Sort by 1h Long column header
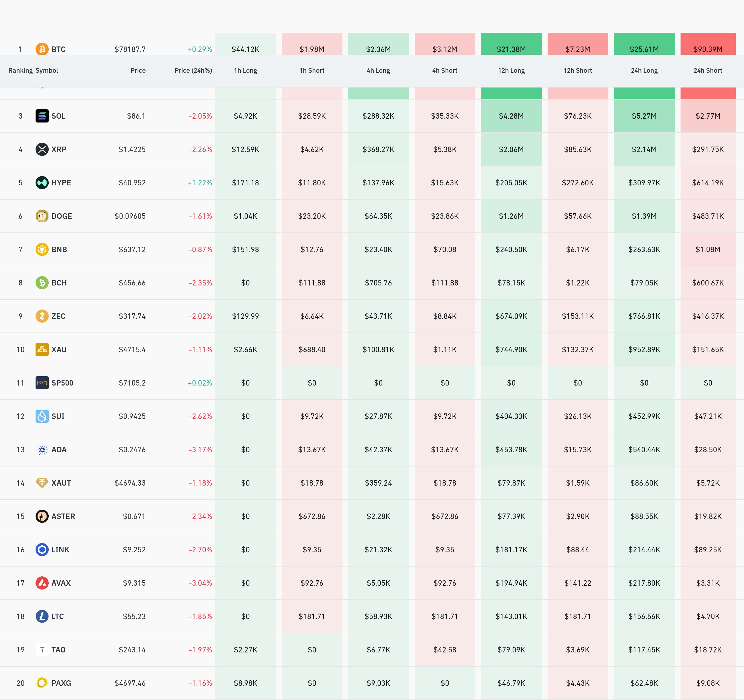 [x=246, y=70]
